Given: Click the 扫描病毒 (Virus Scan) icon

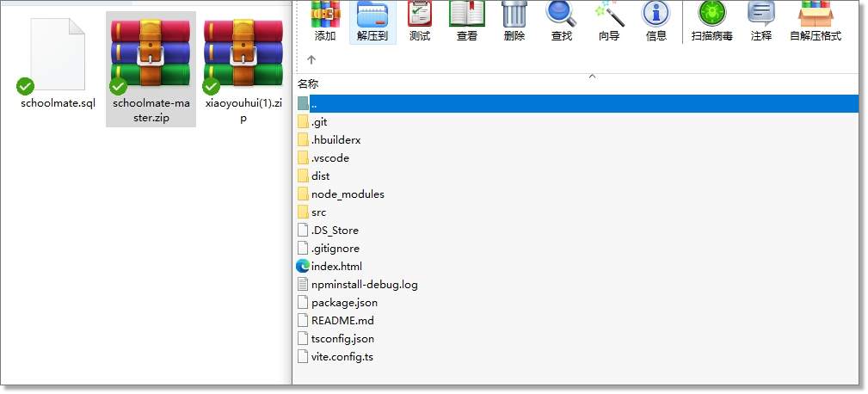Looking at the screenshot, I should [x=712, y=15].
